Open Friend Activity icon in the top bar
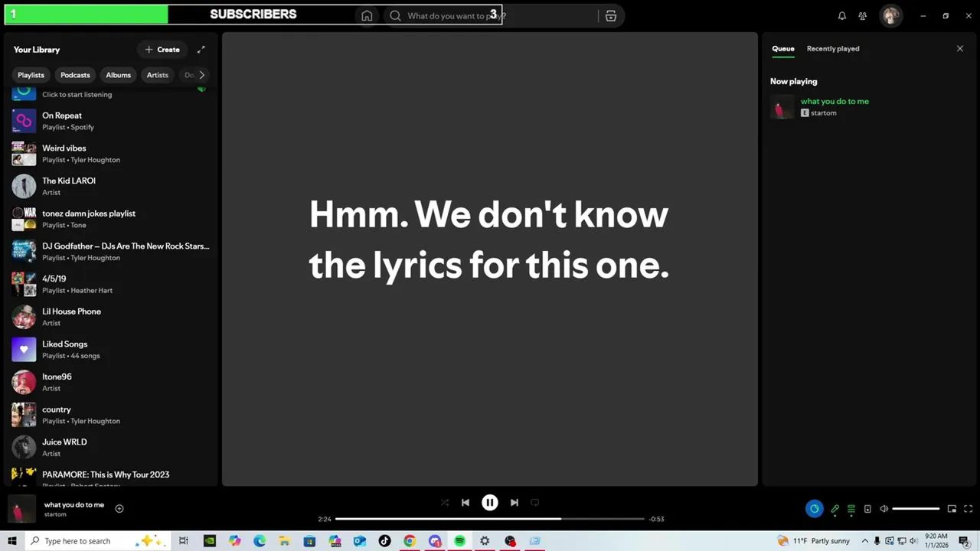Screen dimensions: 980x551 point(863,16)
